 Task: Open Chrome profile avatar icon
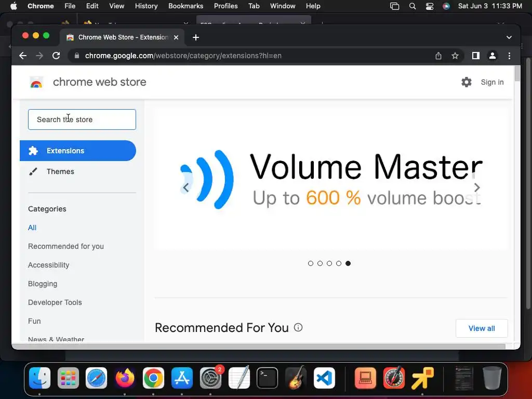coord(493,56)
